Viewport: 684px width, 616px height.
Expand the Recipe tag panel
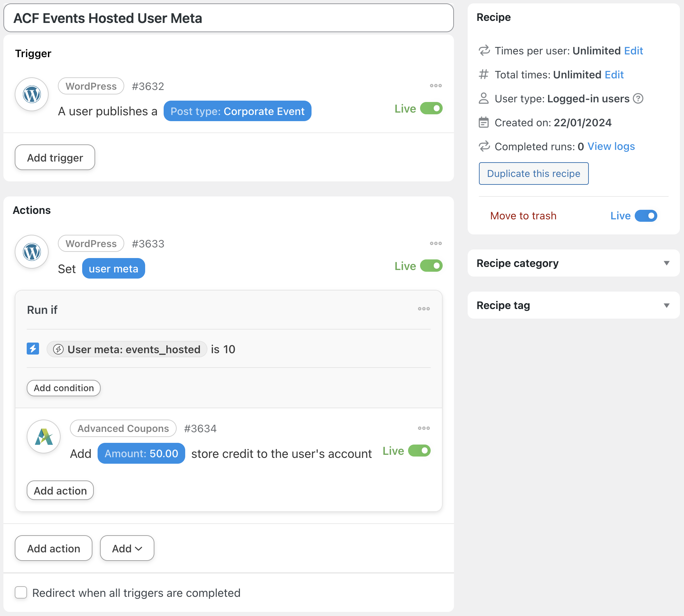click(666, 305)
